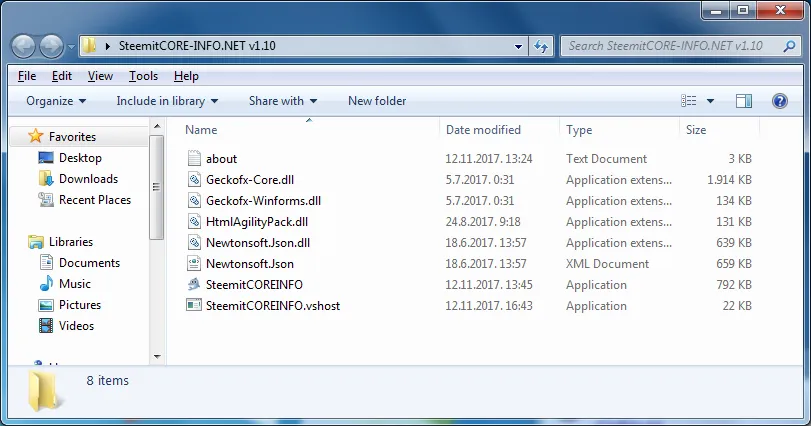This screenshot has height=426, width=811.
Task: Select the file name 'Geckofx-Core.dll'
Action: [x=250, y=179]
